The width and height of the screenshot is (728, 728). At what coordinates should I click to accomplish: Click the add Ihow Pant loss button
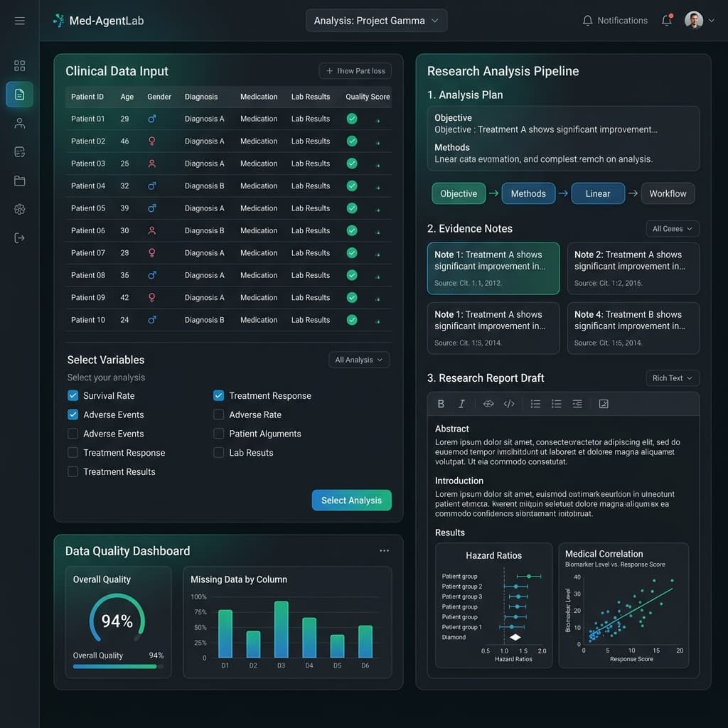click(355, 71)
